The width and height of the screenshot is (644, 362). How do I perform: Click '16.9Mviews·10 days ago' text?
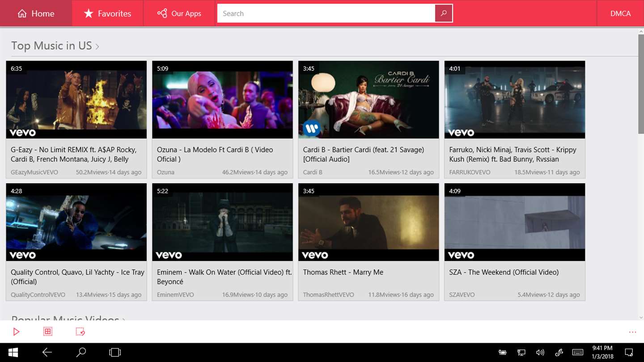(255, 295)
